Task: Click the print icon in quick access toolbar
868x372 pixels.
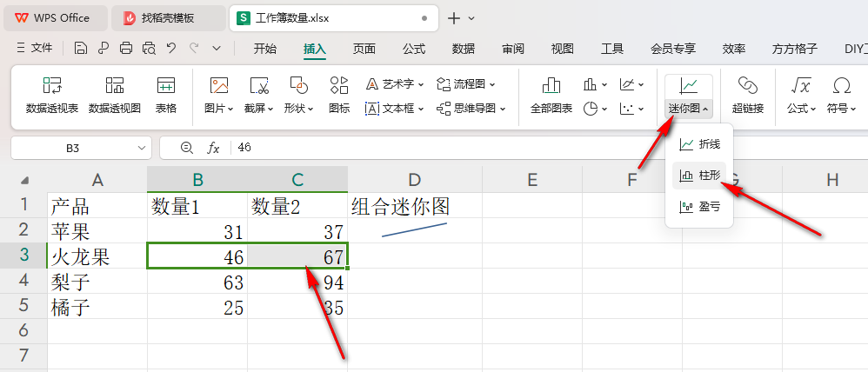Action: [126, 48]
